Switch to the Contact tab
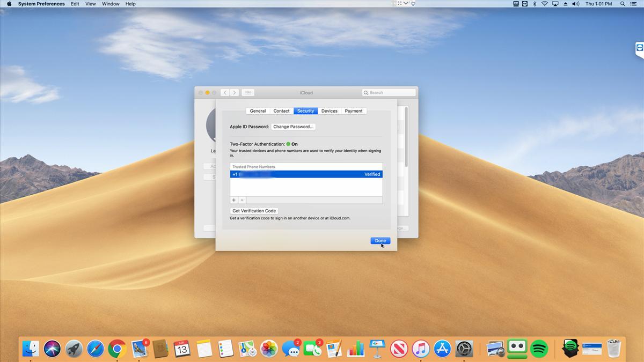The width and height of the screenshot is (644, 362). point(281,111)
